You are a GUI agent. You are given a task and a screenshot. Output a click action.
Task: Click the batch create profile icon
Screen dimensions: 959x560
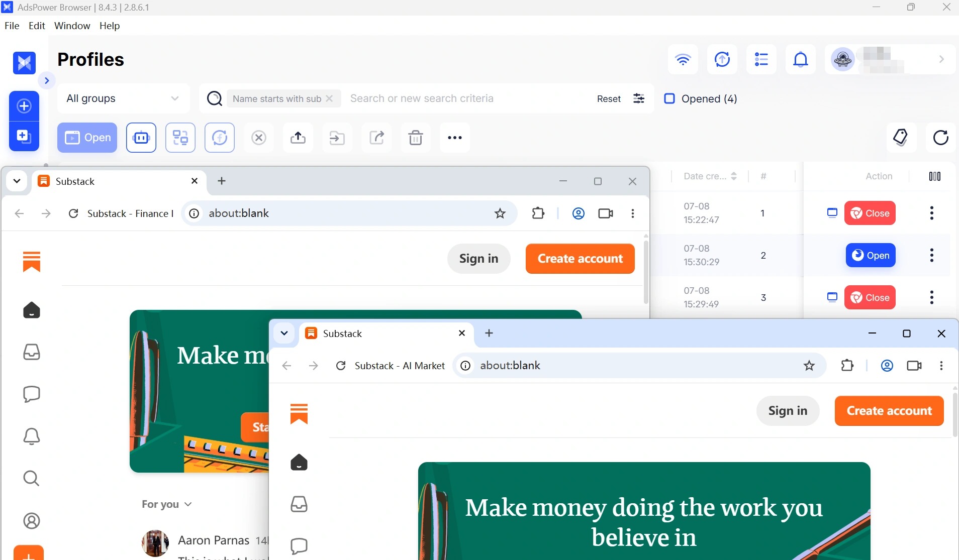coord(24,136)
